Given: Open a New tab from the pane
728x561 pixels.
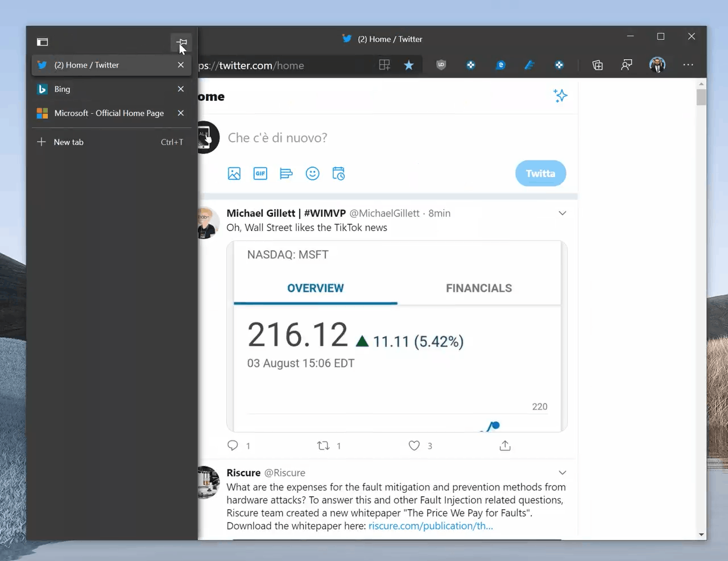Looking at the screenshot, I should [111, 142].
